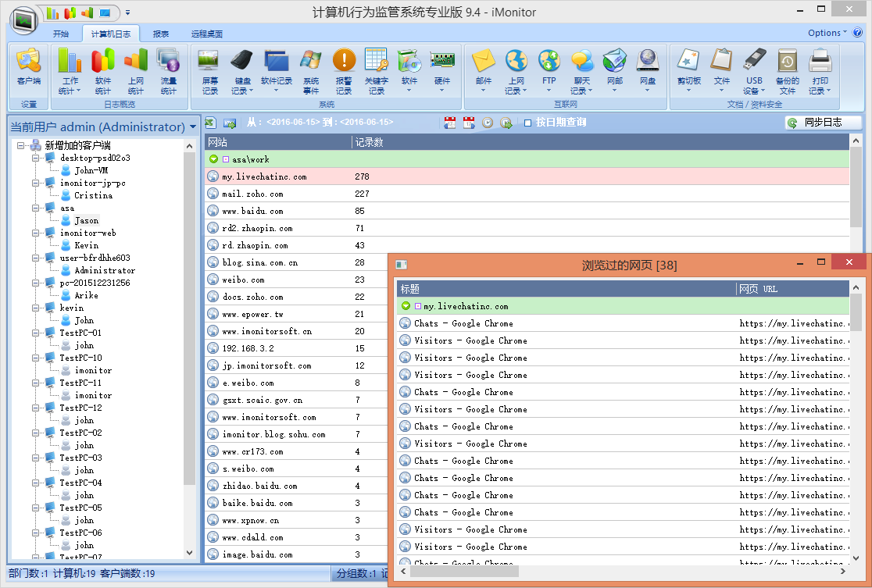Screen dimensions: 872x588
Task: Open the 屏幕记录 screen records icon
Action: [209, 70]
